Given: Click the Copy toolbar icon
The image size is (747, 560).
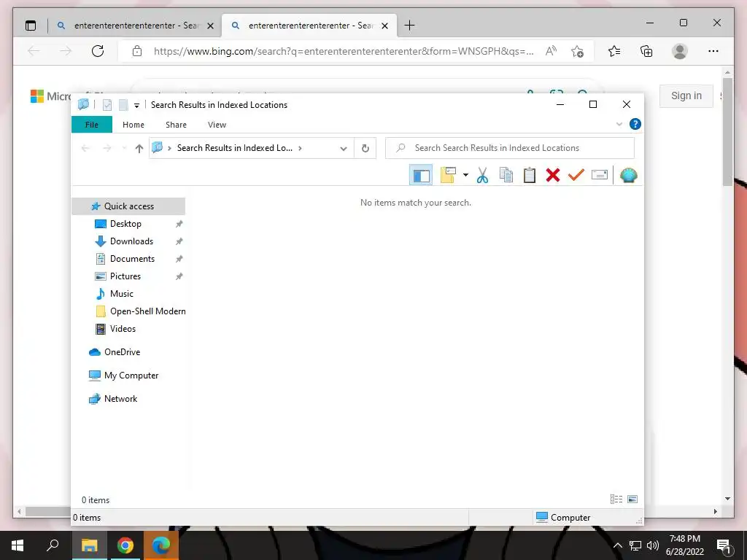Looking at the screenshot, I should (x=506, y=175).
